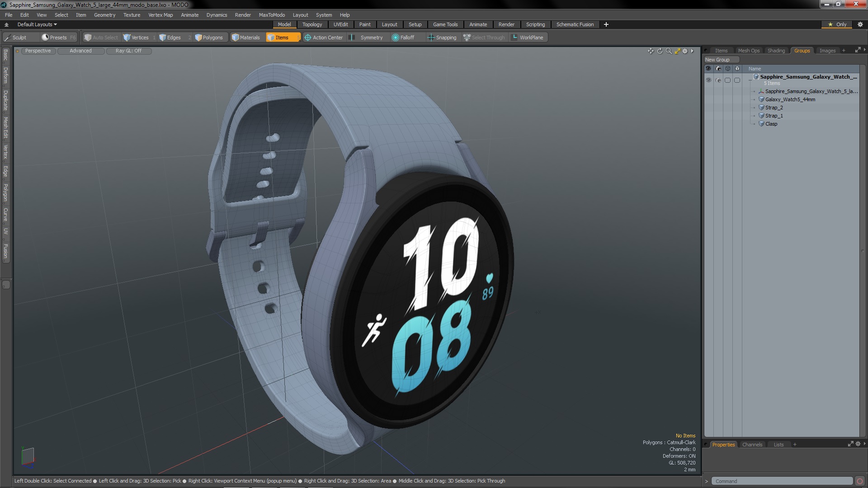Switch to the Schematic Fusion layout tab
Screen dimensions: 868x488
[x=575, y=24]
